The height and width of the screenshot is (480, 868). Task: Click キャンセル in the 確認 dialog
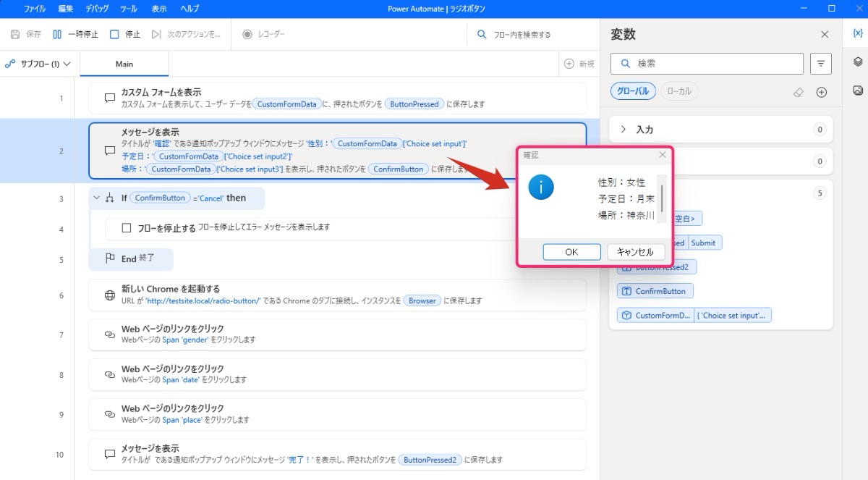point(635,252)
